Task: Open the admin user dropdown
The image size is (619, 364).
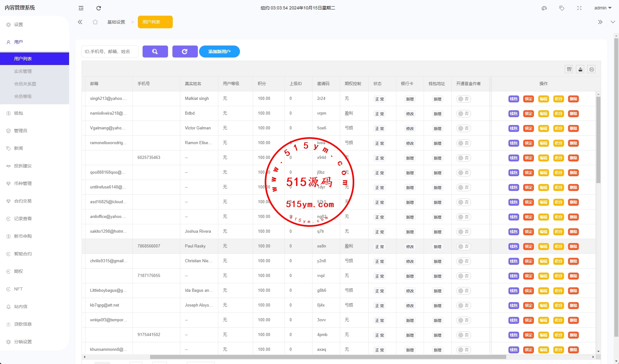Action: click(603, 8)
